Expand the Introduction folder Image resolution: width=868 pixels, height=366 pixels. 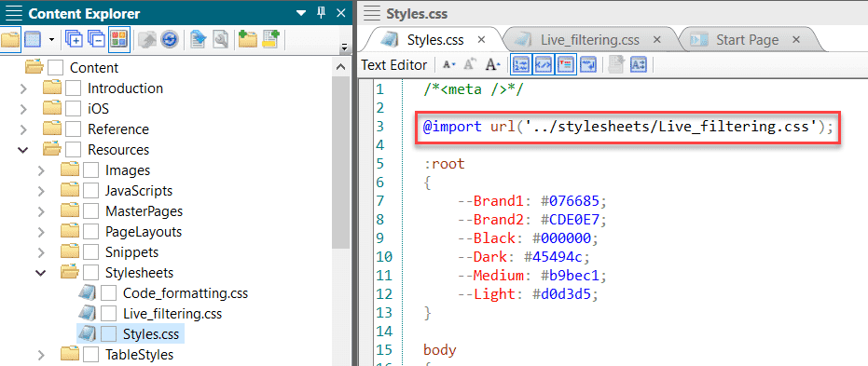(23, 88)
